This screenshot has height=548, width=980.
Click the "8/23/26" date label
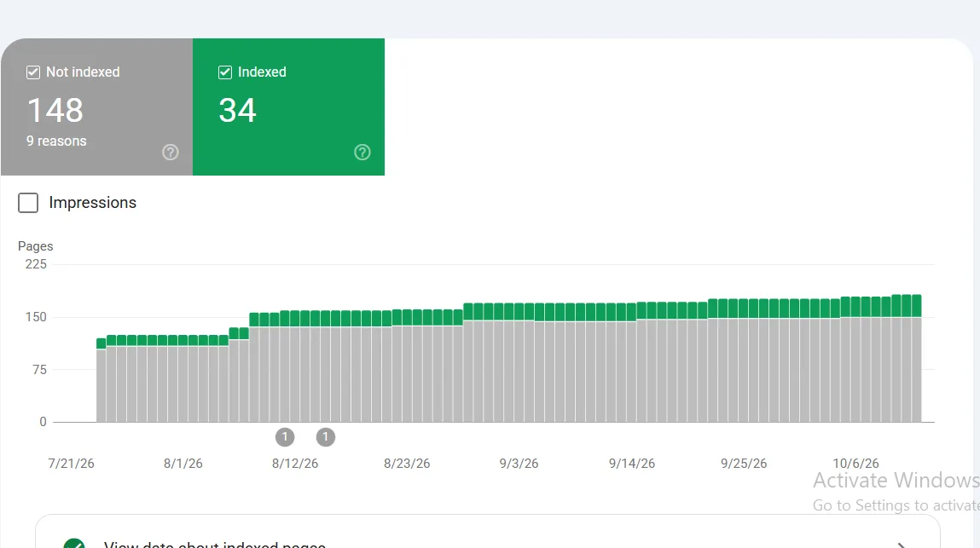pos(407,464)
